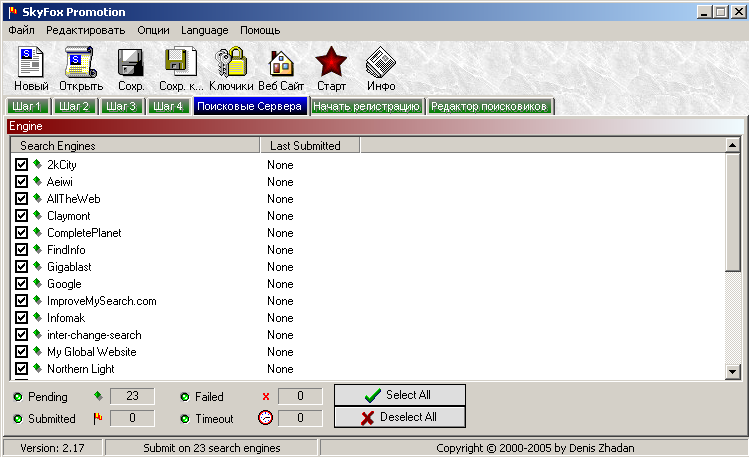Disable the CompletePlanet checkbox
Image resolution: width=749 pixels, height=457 pixels.
[x=21, y=233]
